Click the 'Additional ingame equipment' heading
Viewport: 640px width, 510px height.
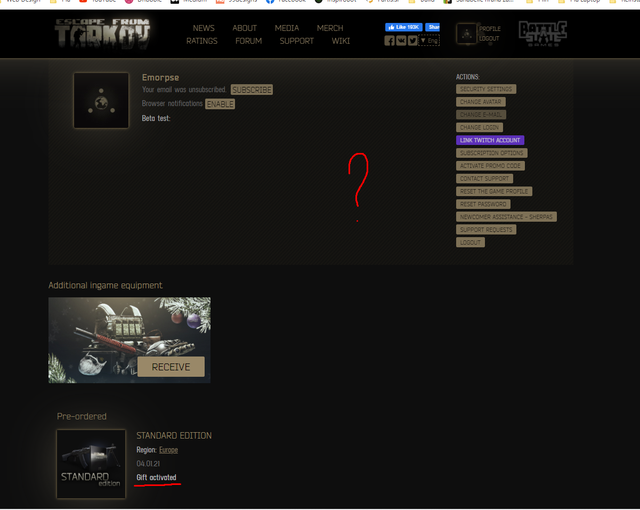(x=105, y=285)
